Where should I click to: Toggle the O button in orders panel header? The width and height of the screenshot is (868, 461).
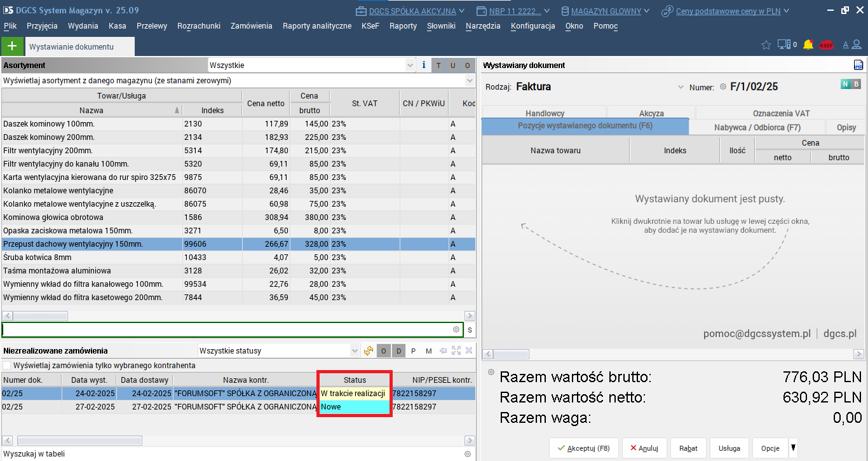[x=384, y=351]
